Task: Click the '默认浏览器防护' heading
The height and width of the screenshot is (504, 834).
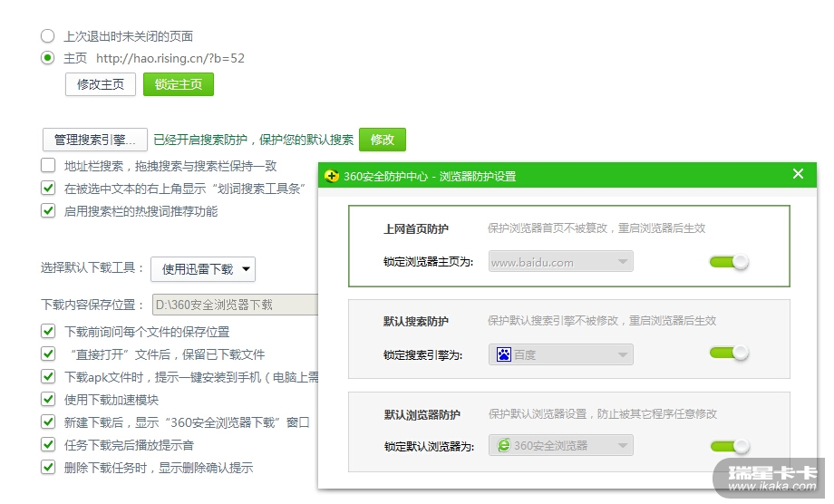Action: [x=422, y=414]
